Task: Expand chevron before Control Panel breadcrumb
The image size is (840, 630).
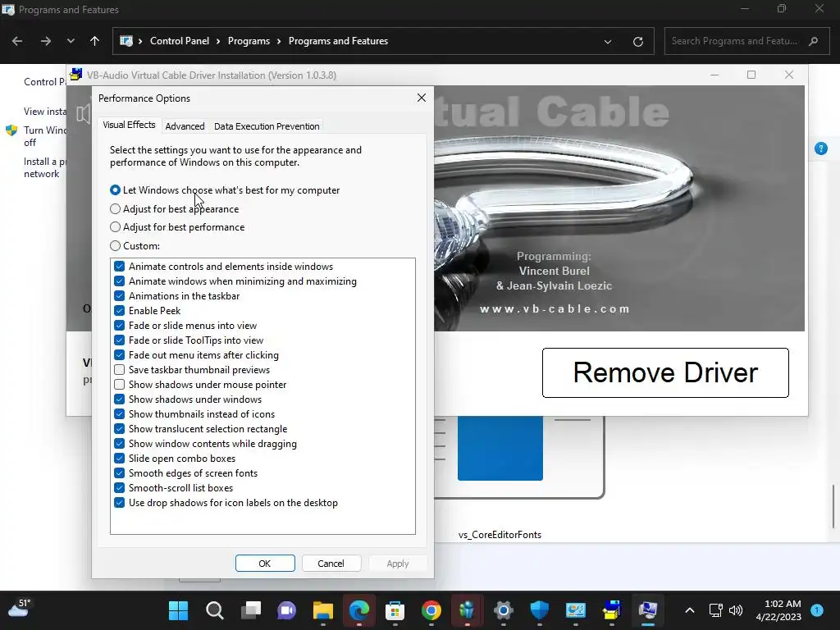Action: (140, 41)
